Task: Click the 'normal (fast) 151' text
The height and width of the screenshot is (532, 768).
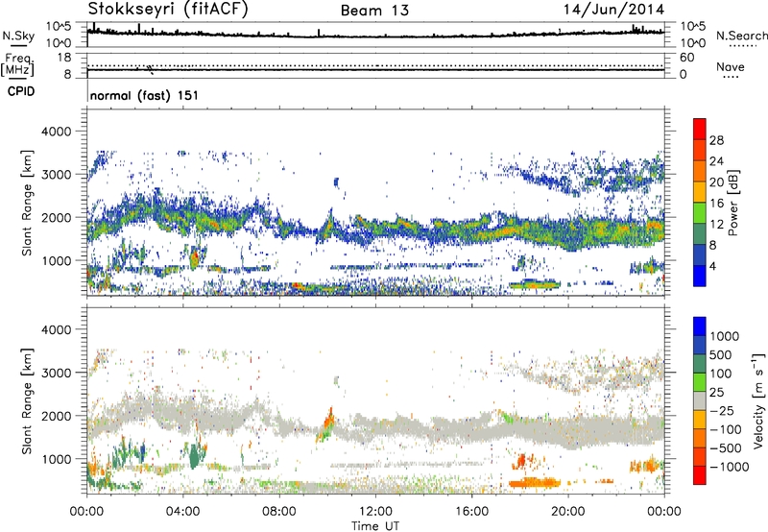Action: 145,95
